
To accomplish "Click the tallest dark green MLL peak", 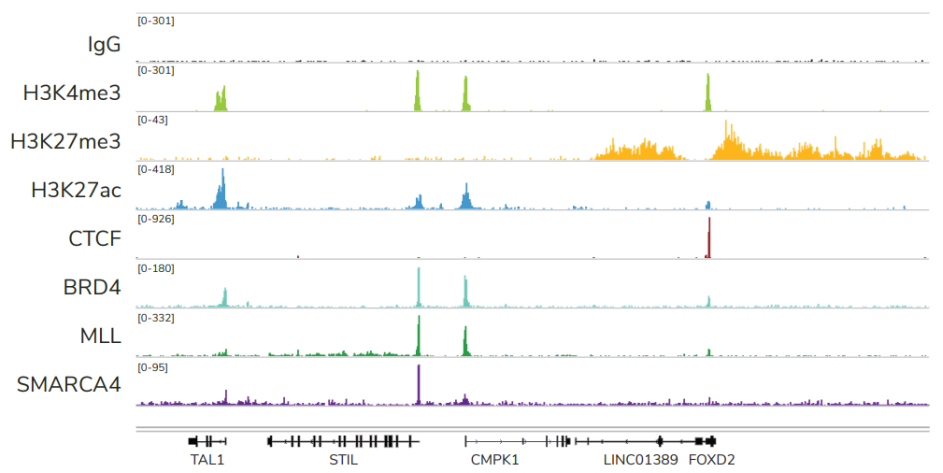I will click(419, 335).
